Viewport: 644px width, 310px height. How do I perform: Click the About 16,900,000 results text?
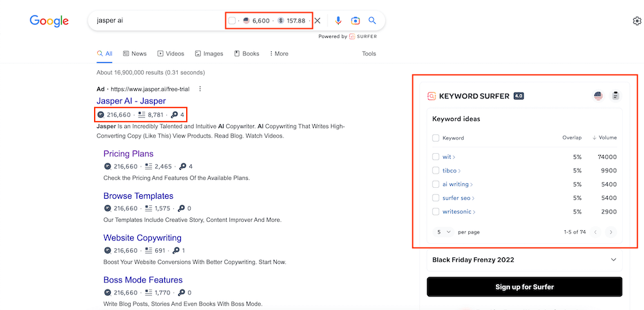tap(151, 73)
